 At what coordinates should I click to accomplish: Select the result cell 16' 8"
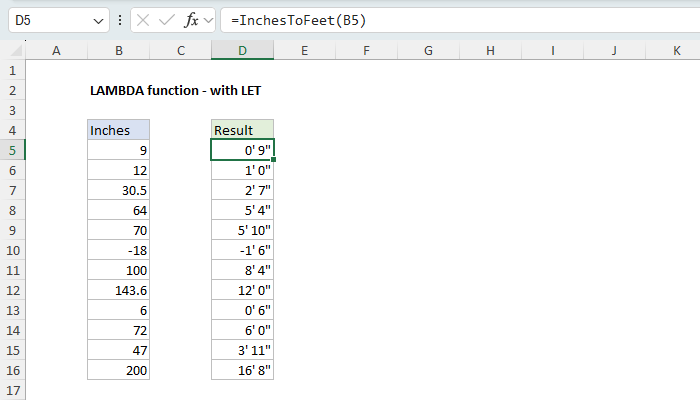(x=242, y=371)
